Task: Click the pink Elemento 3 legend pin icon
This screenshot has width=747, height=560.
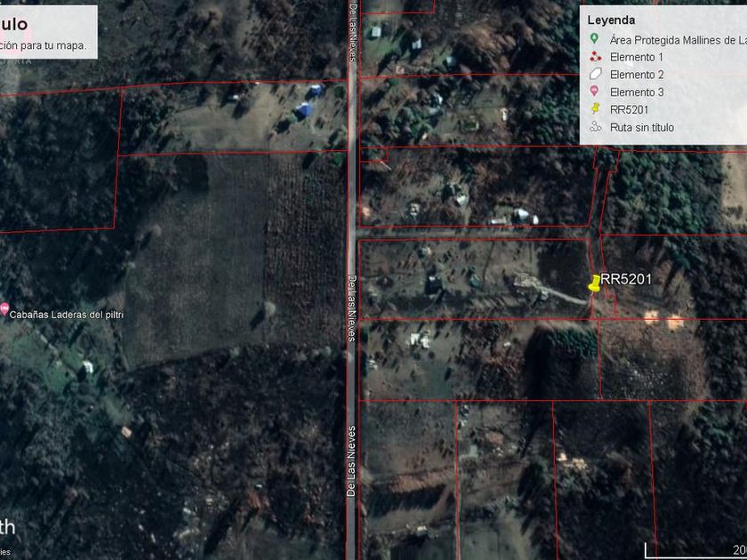Action: pos(594,92)
